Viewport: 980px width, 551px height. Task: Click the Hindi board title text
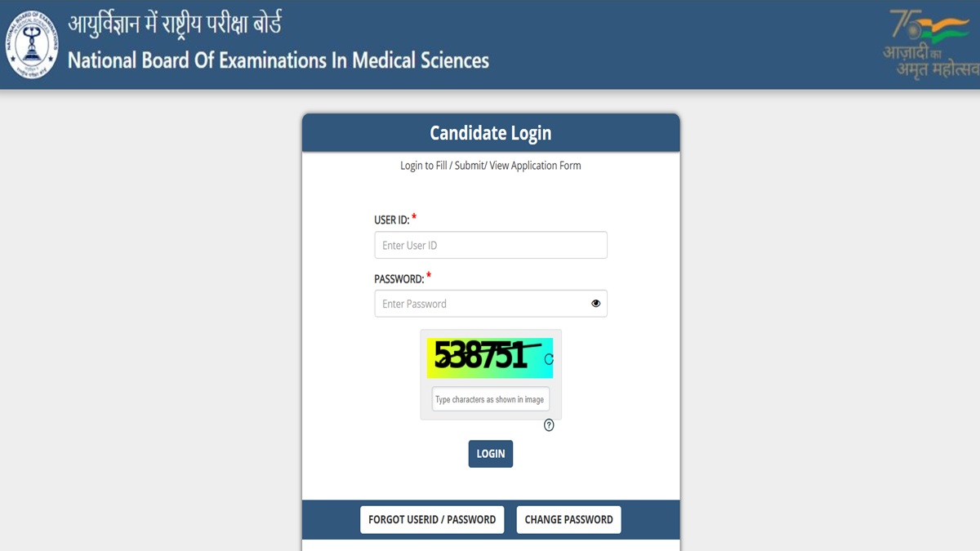[x=175, y=23]
